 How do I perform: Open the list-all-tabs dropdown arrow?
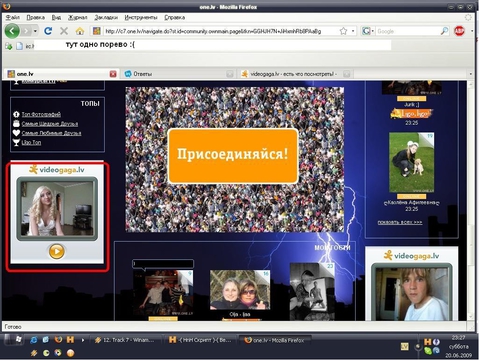click(x=471, y=74)
